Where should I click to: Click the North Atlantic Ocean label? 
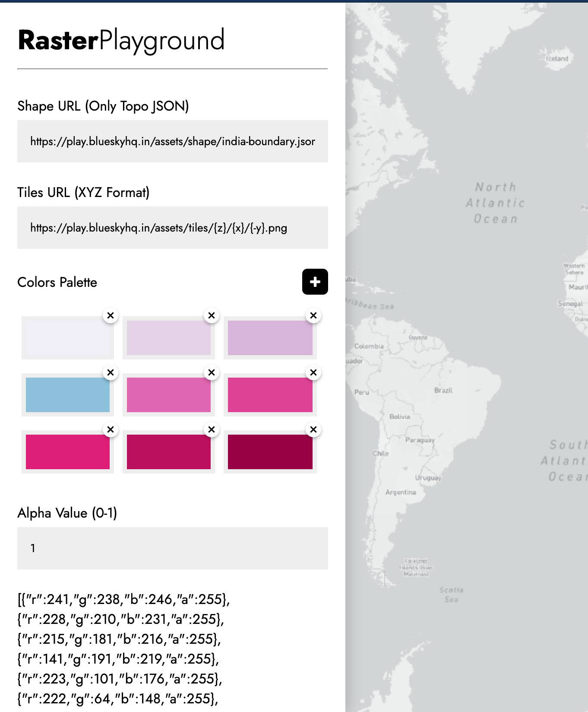(495, 203)
